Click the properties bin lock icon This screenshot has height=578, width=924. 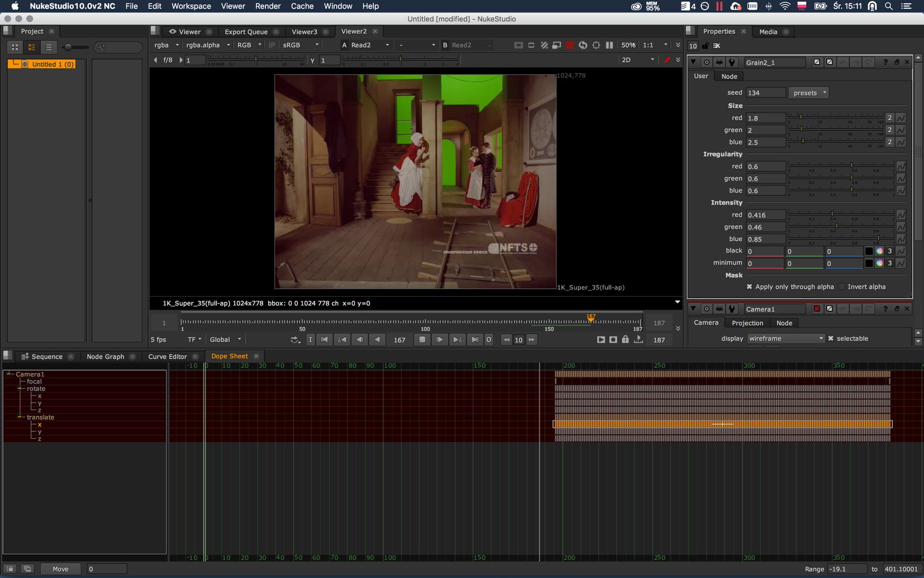(x=705, y=46)
